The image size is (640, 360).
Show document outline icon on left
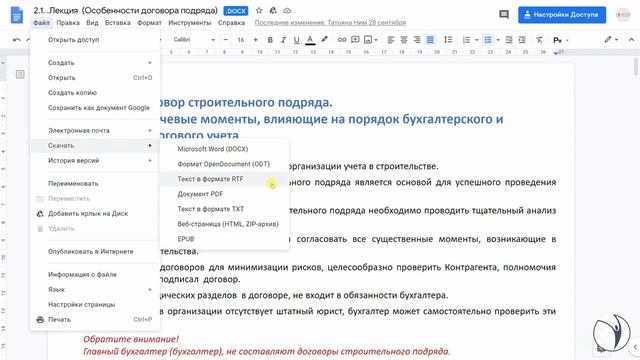coord(20,74)
